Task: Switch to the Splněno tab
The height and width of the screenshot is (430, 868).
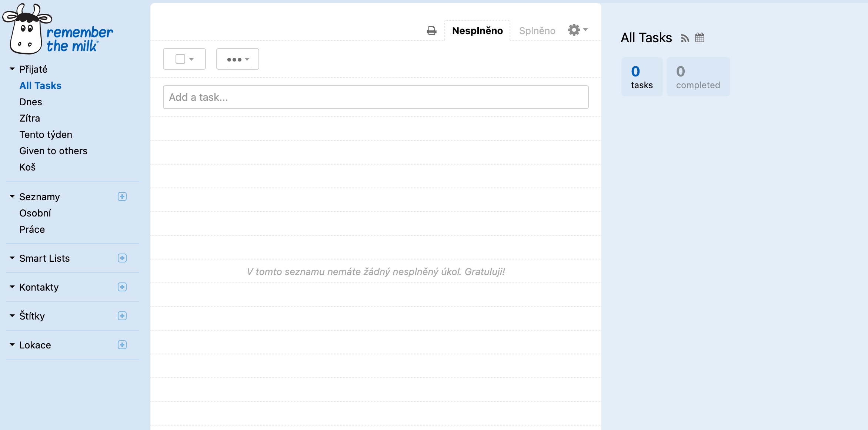Action: click(x=537, y=31)
